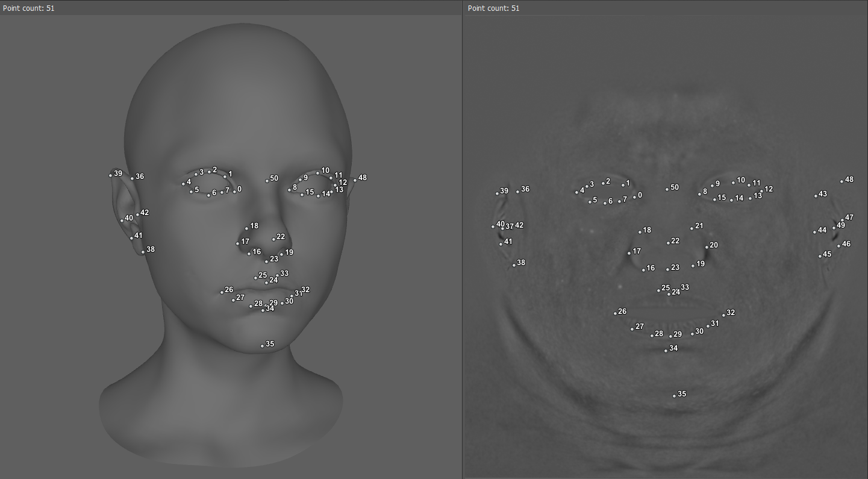The image size is (868, 479).
Task: Pick landmark point 38 on the 3D head earlobe
Action: 143,252
